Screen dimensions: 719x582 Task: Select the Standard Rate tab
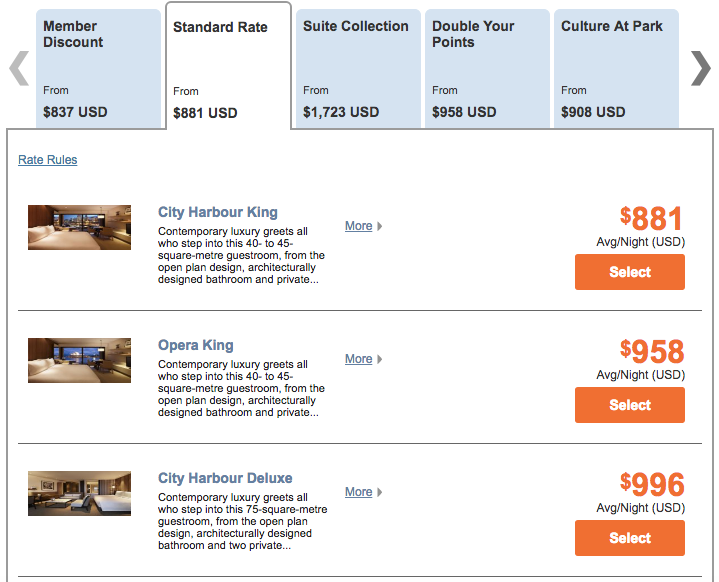[228, 67]
